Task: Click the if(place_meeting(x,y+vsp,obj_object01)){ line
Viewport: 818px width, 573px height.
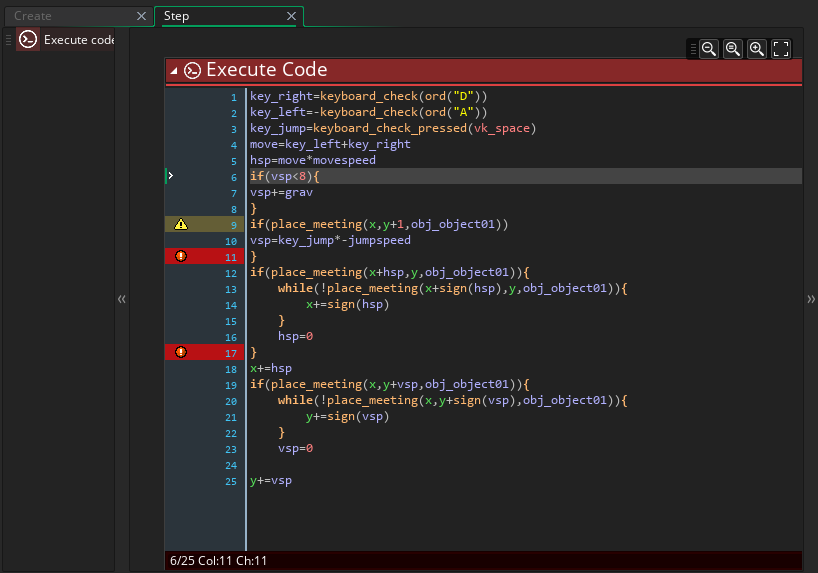Action: (x=389, y=385)
